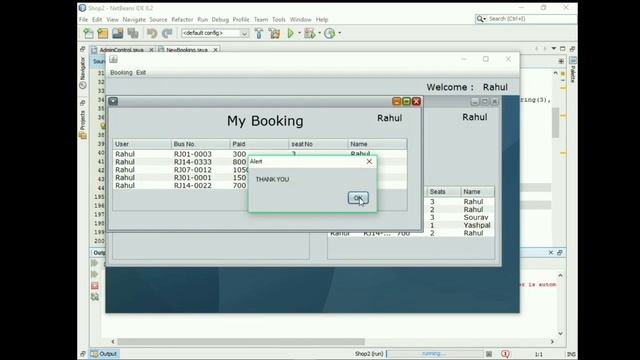
Task: Click the Yashpal row in back window table
Action: [x=459, y=225]
